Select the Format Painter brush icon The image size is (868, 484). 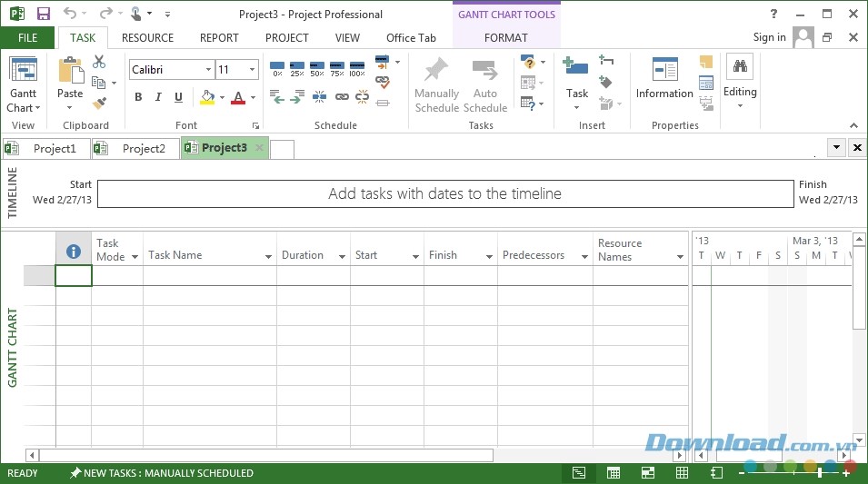[99, 103]
